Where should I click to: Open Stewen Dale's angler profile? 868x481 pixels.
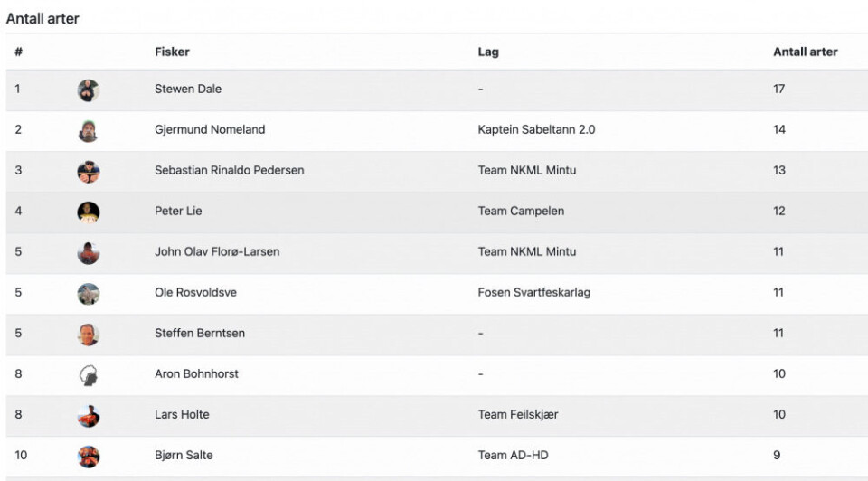[188, 89]
